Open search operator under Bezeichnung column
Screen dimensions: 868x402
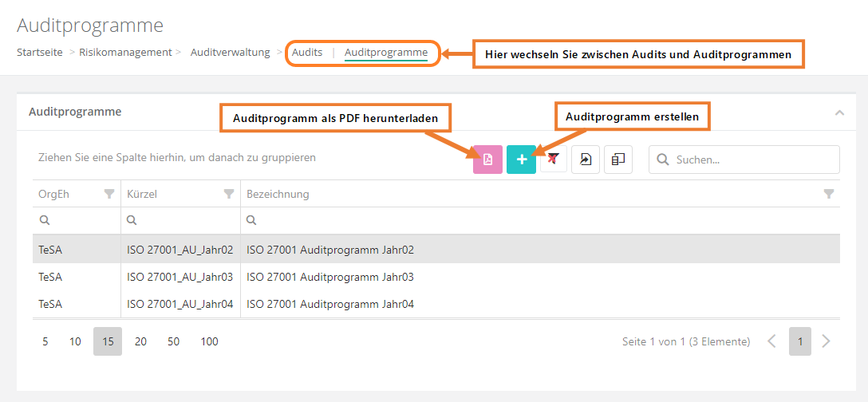coord(251,221)
